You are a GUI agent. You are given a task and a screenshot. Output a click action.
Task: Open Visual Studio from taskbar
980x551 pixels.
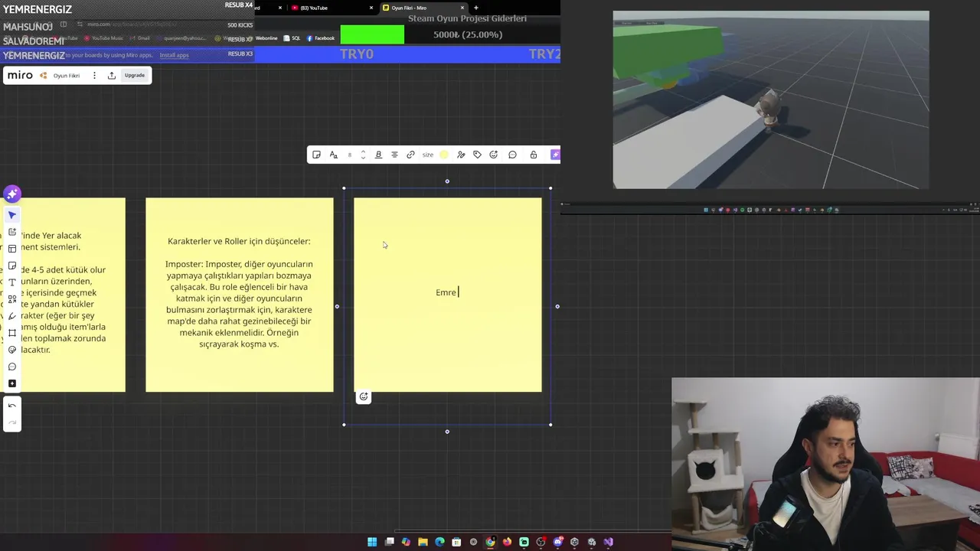[x=608, y=542]
